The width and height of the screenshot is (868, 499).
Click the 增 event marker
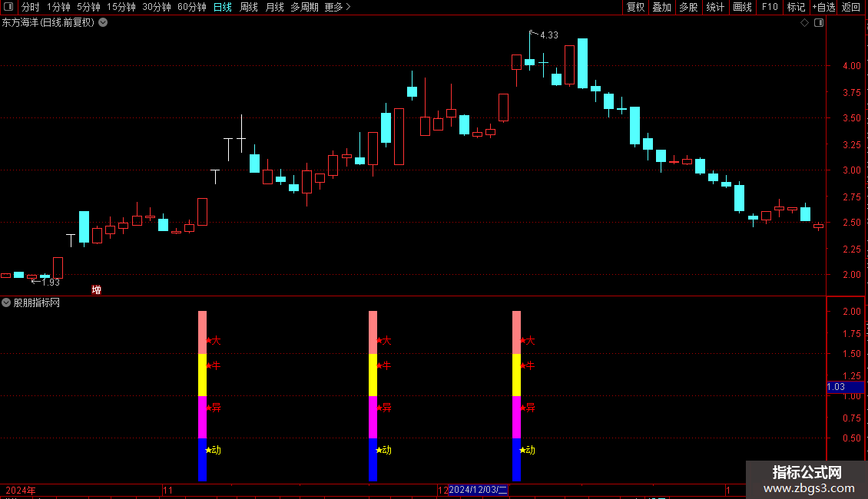[x=96, y=290]
